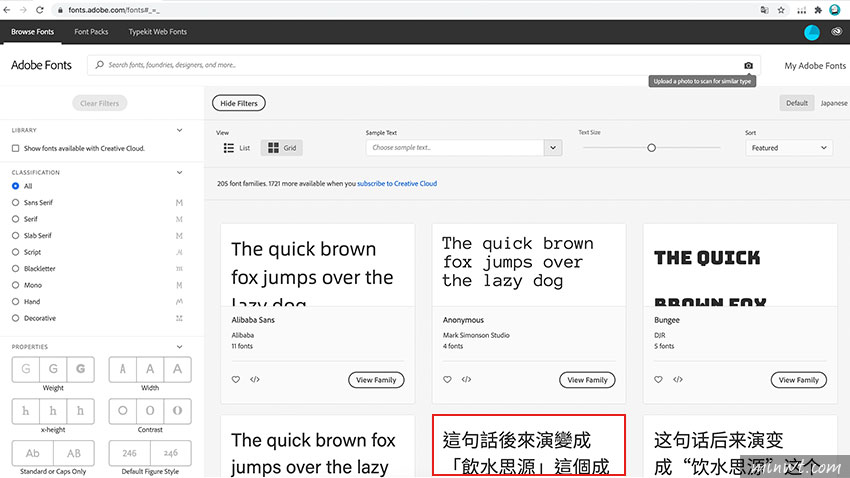The height and width of the screenshot is (478, 850).
Task: Open the sample text dropdown arrow
Action: tap(553, 147)
